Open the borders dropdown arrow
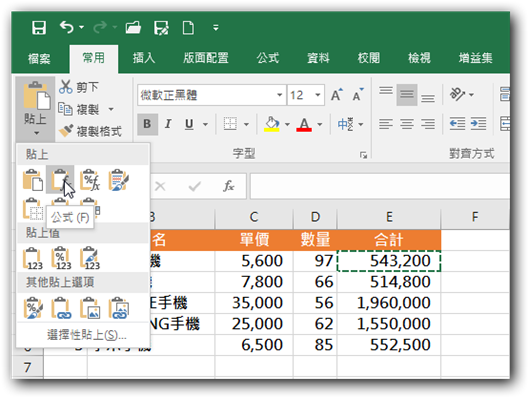 pyautogui.click(x=246, y=124)
